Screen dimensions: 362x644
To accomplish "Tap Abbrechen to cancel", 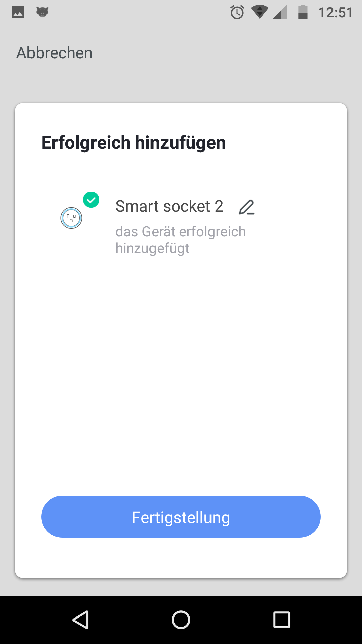I will [54, 53].
